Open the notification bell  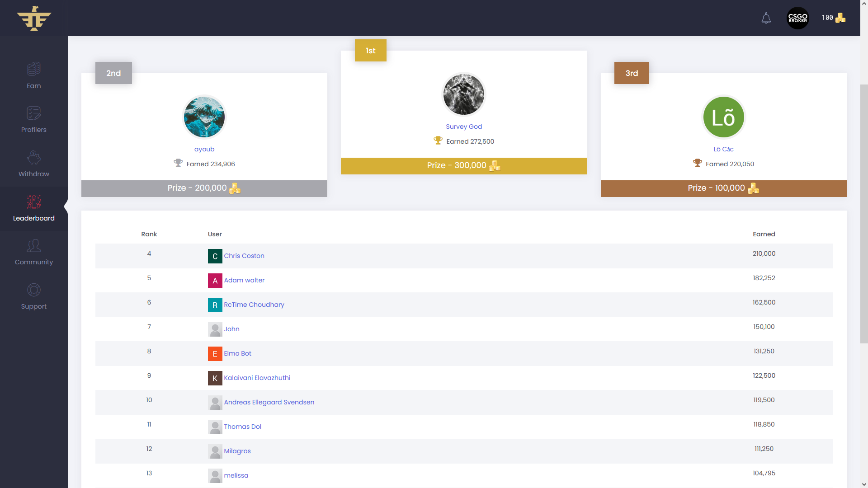[766, 18]
